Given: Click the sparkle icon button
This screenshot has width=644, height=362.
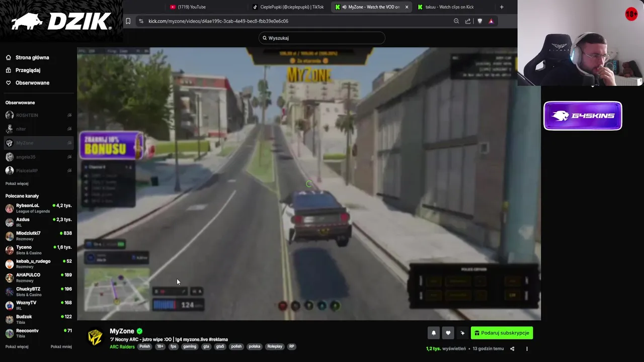Looking at the screenshot, I should click(462, 333).
